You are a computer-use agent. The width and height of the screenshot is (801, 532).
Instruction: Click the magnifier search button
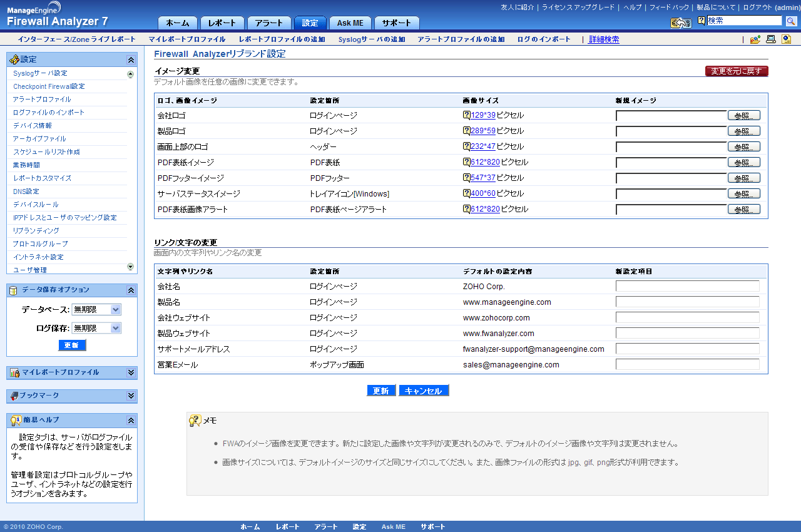[791, 21]
